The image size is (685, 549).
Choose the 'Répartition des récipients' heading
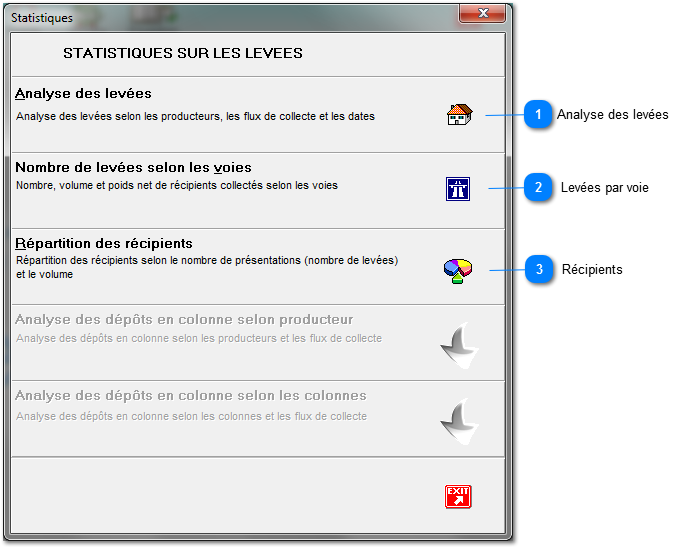[x=104, y=243]
